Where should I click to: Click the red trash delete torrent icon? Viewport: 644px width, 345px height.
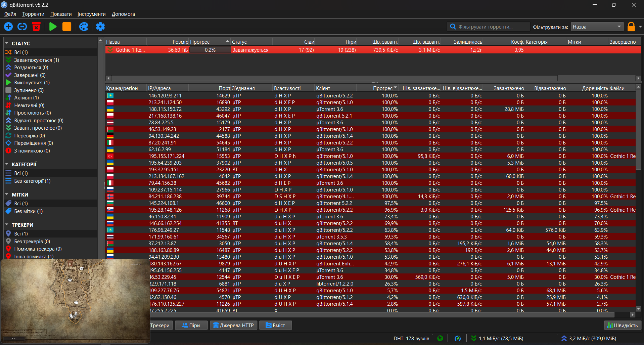pos(36,27)
